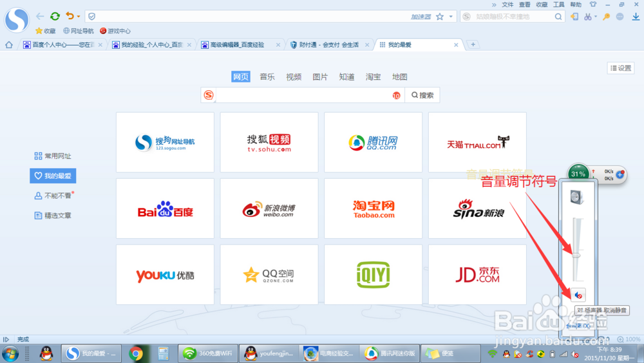Image resolution: width=644 pixels, height=363 pixels.
Task: Open the 搜狐视频 tile
Action: 269,142
